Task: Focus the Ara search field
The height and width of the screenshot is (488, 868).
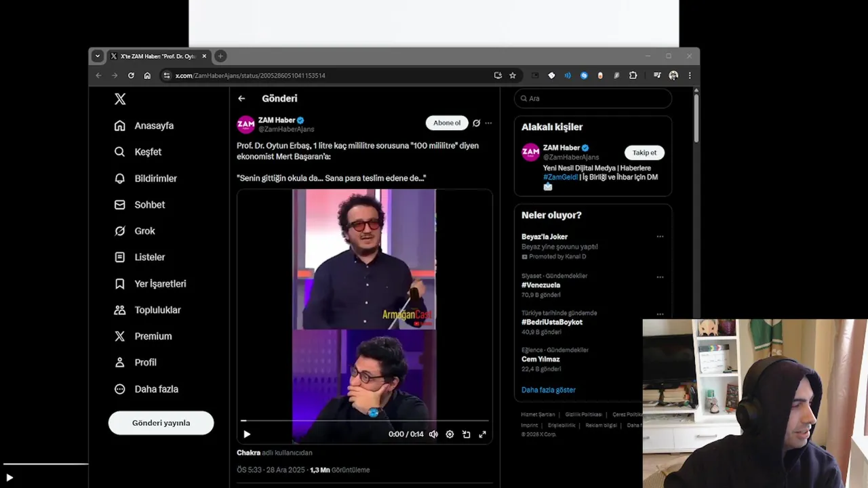Action: (x=593, y=98)
